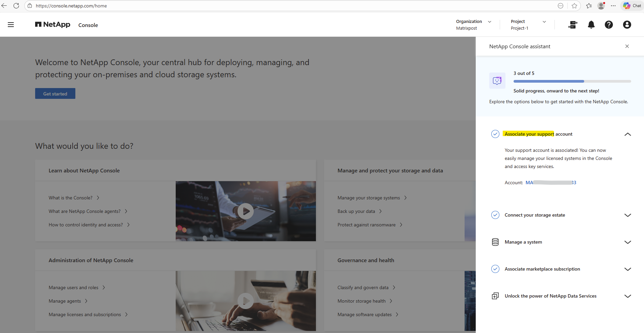Refresh the browser page
644x333 pixels.
pyautogui.click(x=16, y=6)
